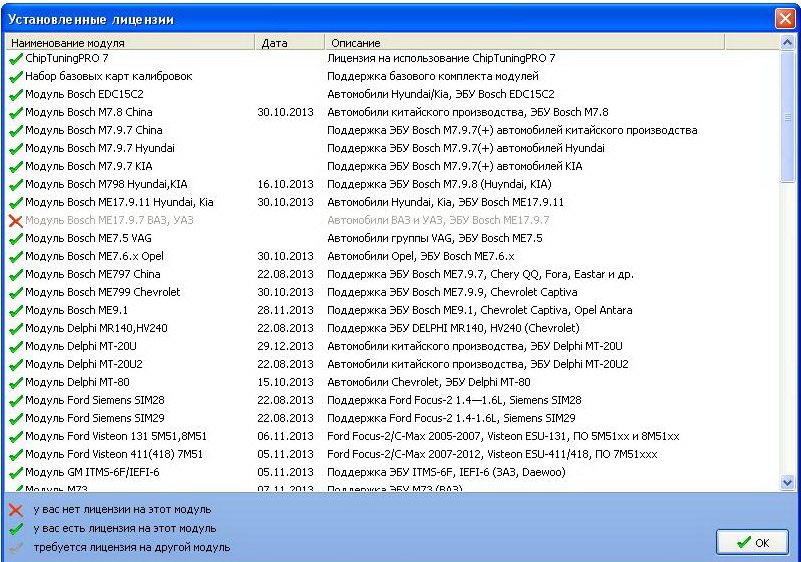
Task: Click checkmark next to Модуль Bosch M7.8 China
Action: pyautogui.click(x=16, y=113)
